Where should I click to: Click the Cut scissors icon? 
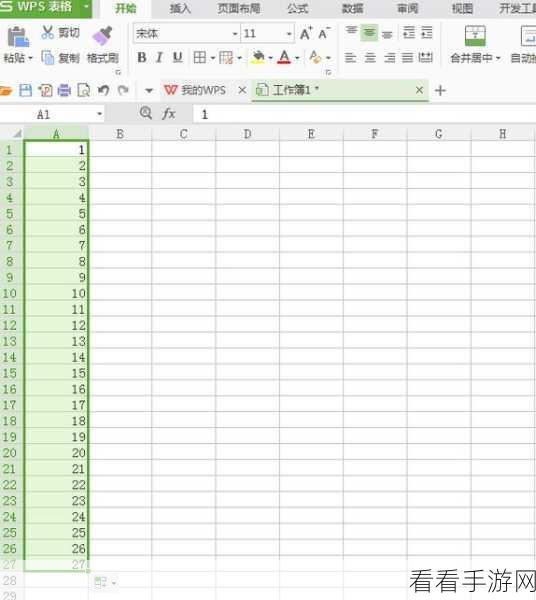coord(48,33)
